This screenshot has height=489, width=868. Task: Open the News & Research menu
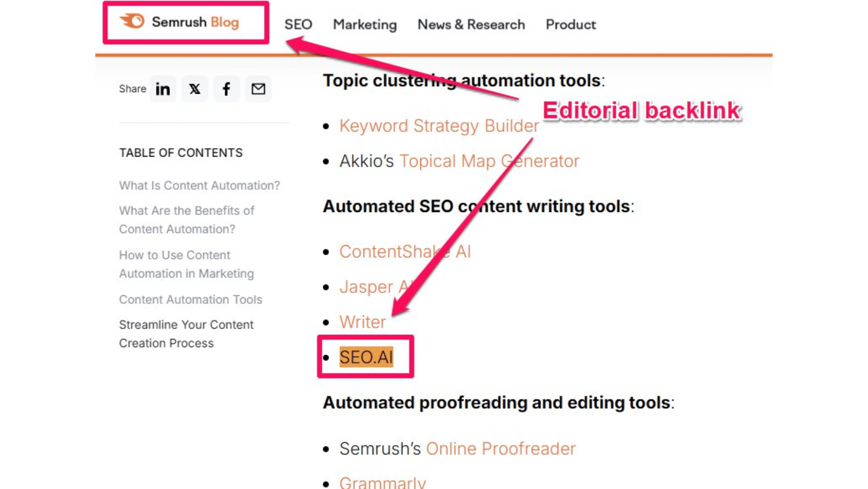[471, 24]
